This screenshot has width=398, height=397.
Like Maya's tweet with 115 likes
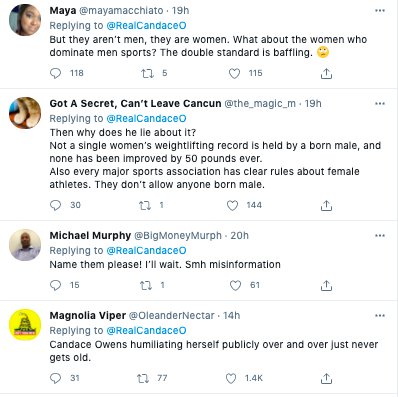234,73
